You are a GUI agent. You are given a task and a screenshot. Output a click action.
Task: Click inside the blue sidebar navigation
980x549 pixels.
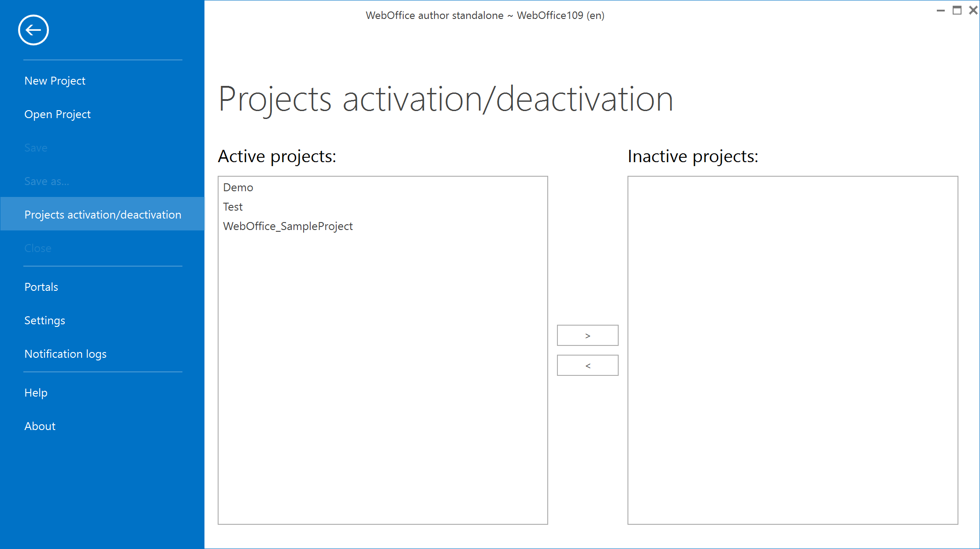point(102,485)
